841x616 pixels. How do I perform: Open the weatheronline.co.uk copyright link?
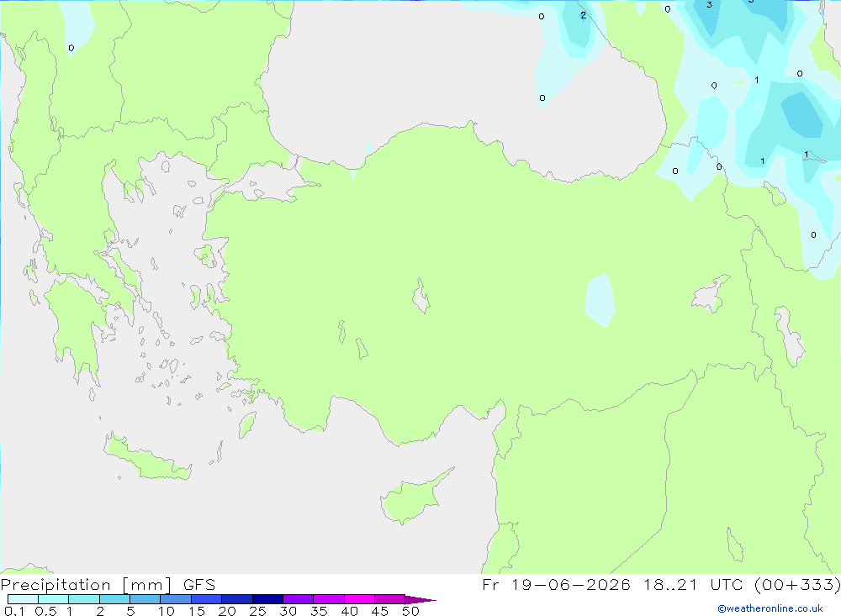[x=770, y=608]
